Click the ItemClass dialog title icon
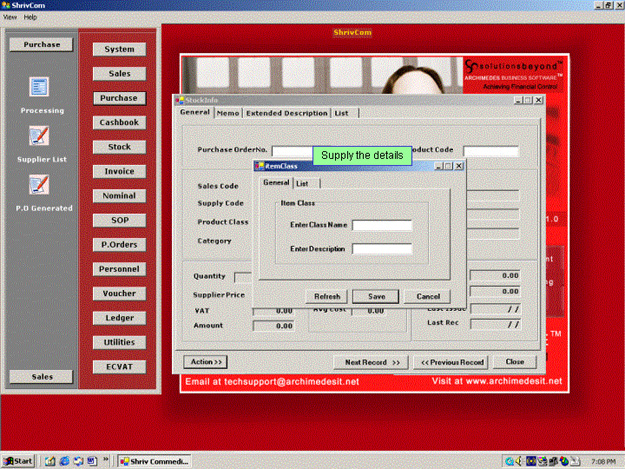 coord(261,165)
